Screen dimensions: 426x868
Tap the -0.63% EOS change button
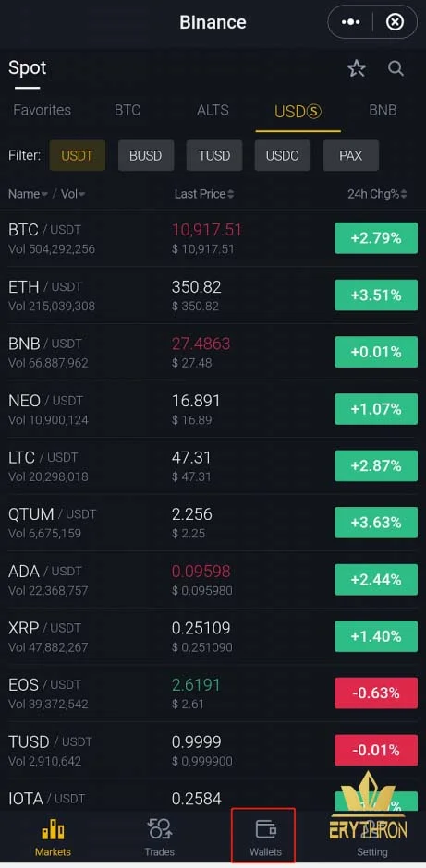376,693
